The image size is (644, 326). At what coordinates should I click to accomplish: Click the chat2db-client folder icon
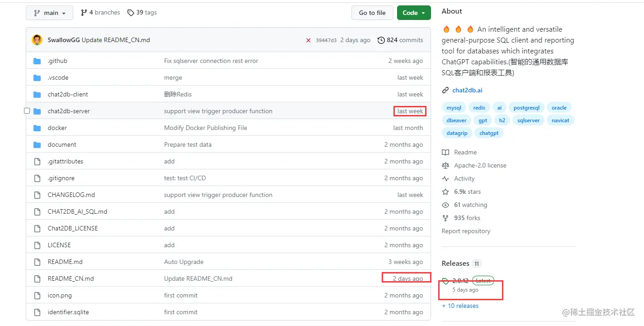[37, 94]
